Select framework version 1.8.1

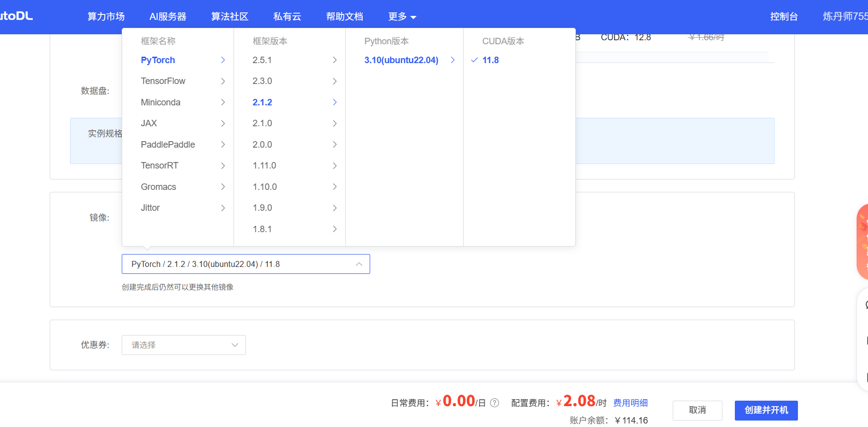click(262, 229)
